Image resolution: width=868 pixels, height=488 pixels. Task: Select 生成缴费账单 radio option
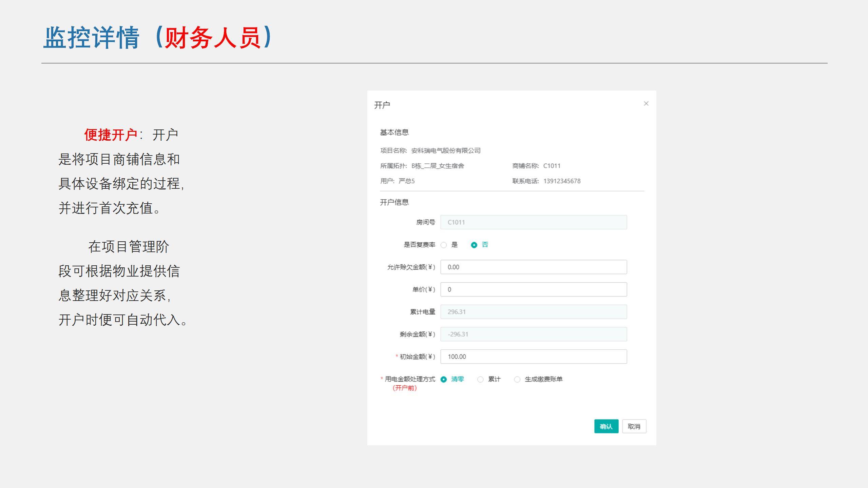[x=517, y=380]
